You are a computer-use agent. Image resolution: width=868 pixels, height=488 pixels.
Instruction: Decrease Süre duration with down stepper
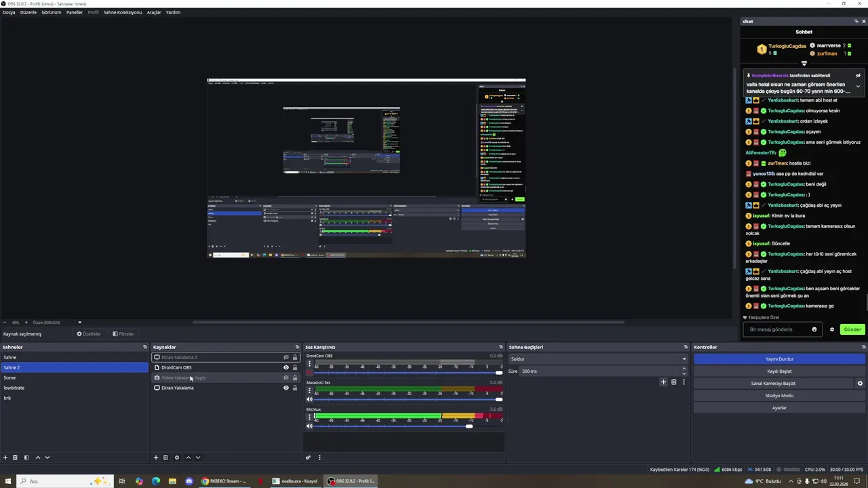(684, 373)
